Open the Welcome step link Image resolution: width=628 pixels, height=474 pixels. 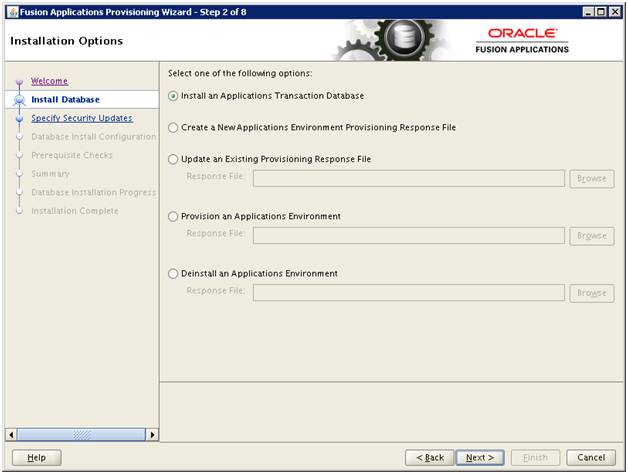click(49, 81)
